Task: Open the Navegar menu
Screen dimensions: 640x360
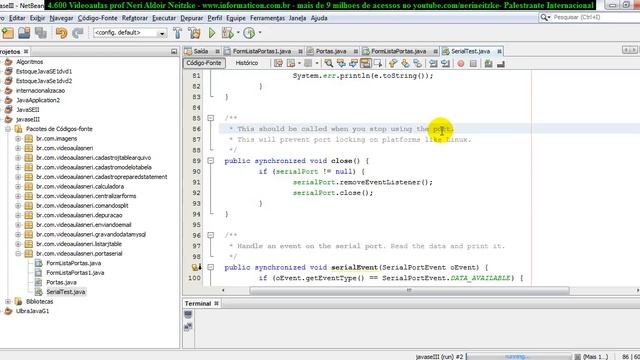Action: point(61,18)
